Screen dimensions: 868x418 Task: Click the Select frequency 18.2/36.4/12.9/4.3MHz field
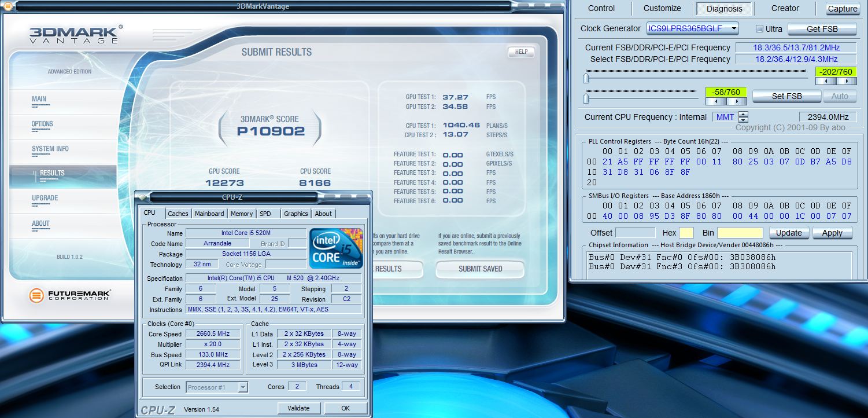tap(796, 59)
